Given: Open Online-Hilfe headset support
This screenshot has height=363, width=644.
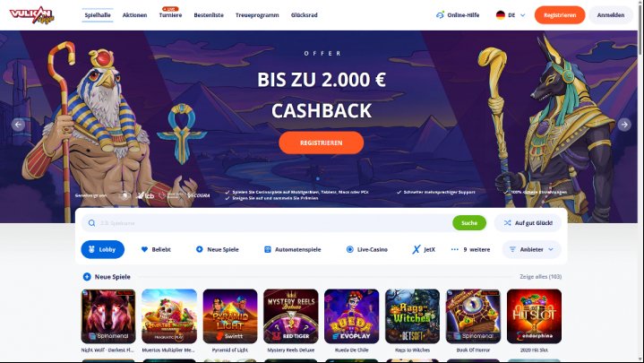Looking at the screenshot, I should point(458,15).
